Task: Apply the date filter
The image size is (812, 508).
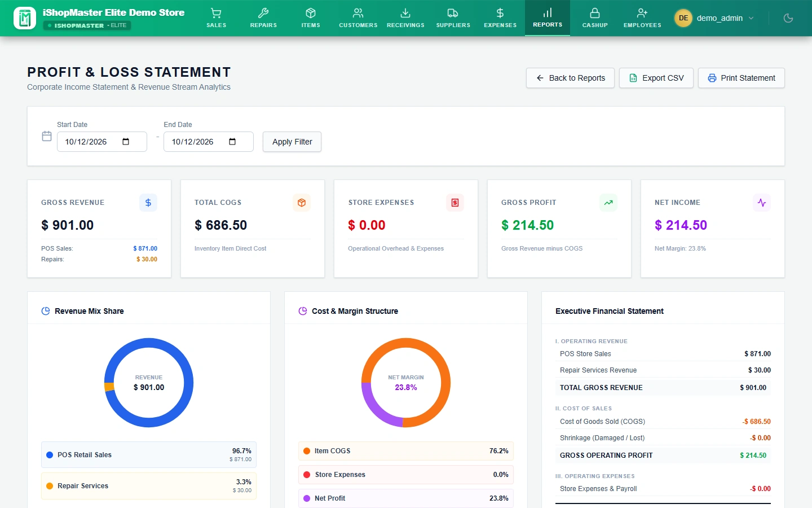Action: click(x=292, y=142)
